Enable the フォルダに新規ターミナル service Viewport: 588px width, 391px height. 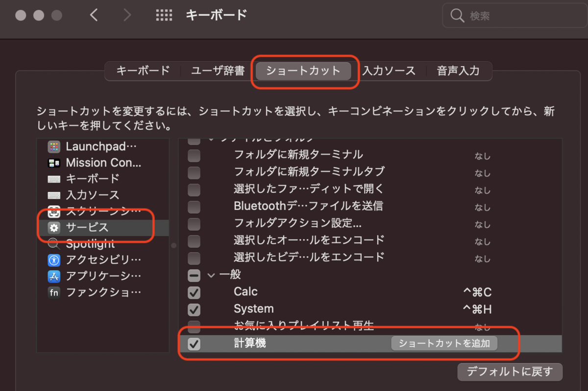[194, 156]
